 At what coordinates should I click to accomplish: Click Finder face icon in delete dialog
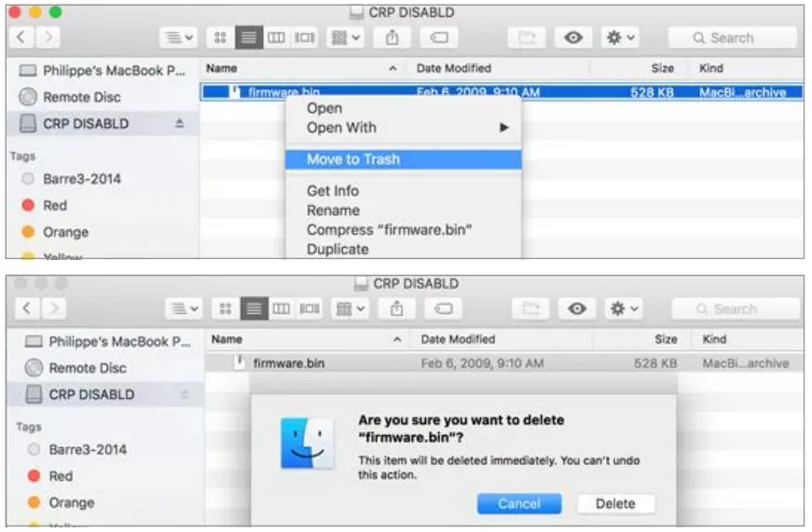coord(307,443)
